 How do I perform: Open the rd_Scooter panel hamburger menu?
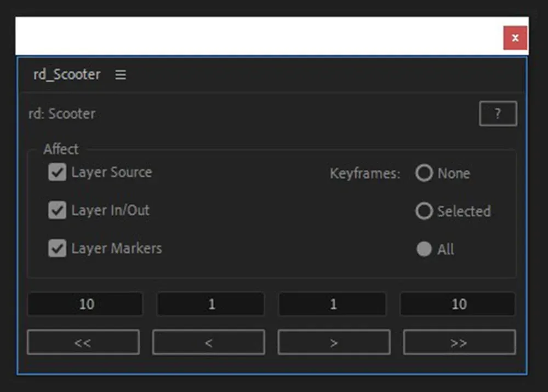pyautogui.click(x=121, y=74)
